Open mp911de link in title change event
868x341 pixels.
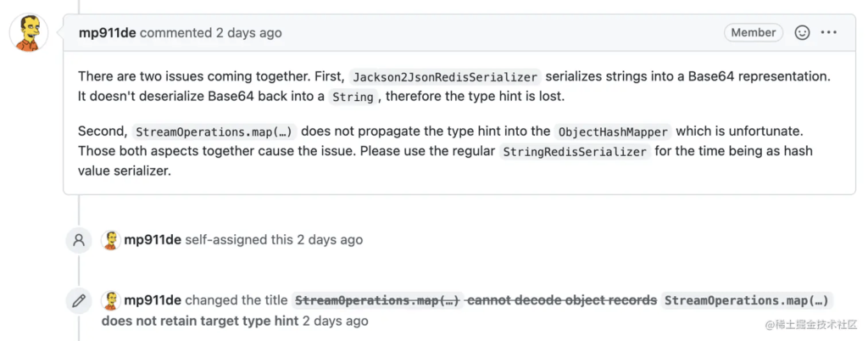(153, 300)
